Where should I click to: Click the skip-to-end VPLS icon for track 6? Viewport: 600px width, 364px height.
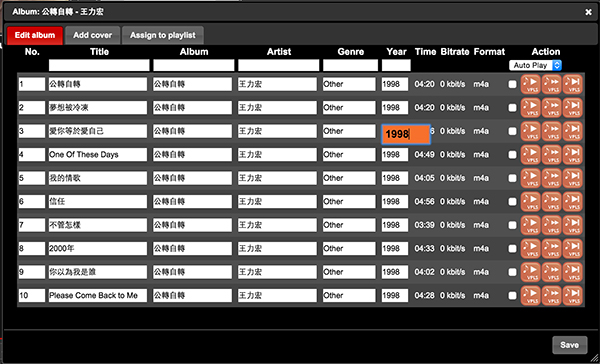(572, 202)
